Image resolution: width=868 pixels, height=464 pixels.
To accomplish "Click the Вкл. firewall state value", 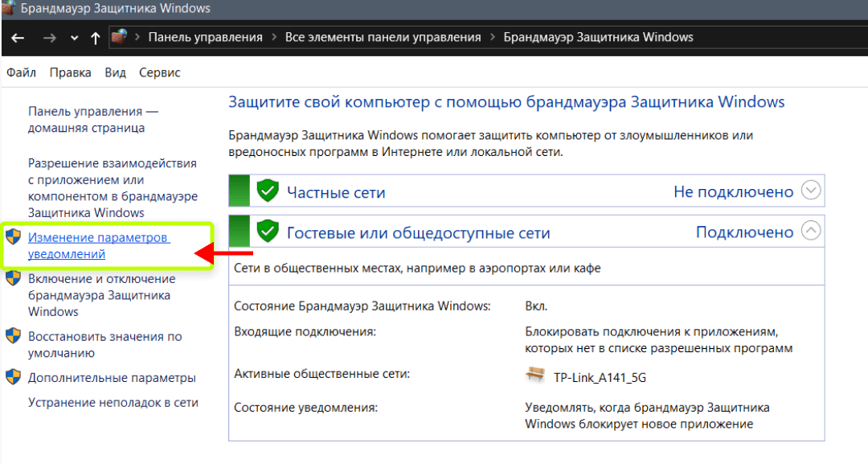I will click(536, 306).
